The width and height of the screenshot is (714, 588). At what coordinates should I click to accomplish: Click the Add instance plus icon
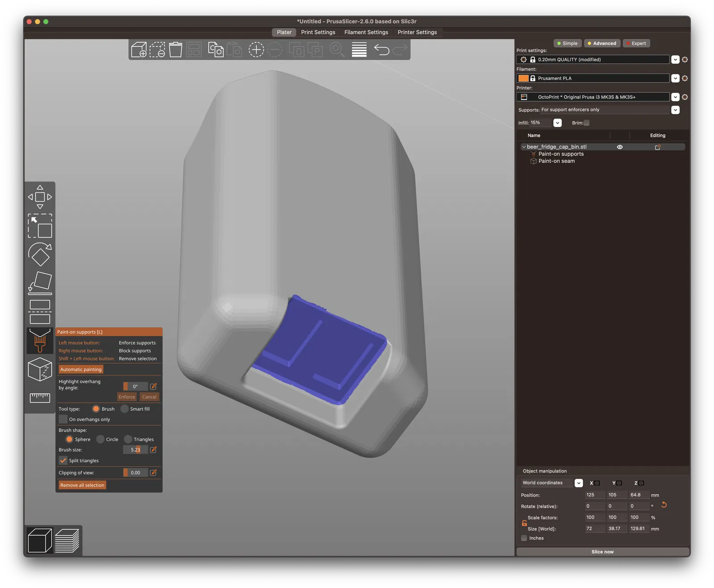tap(256, 50)
